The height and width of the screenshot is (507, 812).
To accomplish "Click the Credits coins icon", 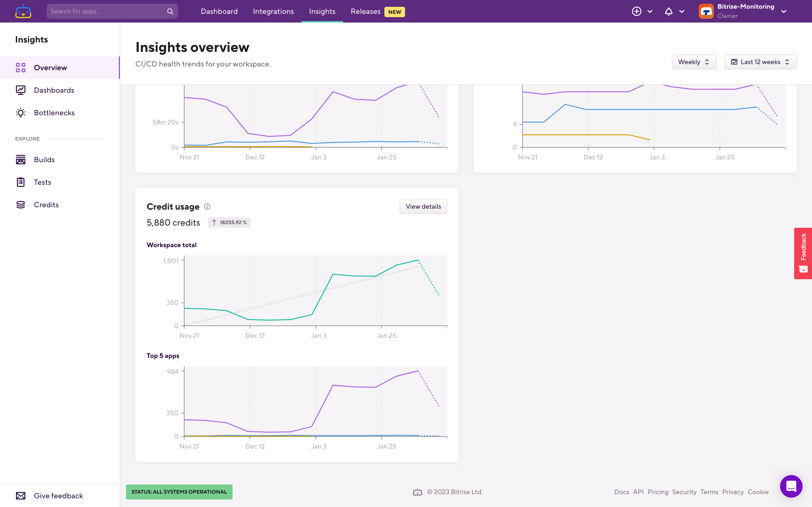I will [21, 204].
